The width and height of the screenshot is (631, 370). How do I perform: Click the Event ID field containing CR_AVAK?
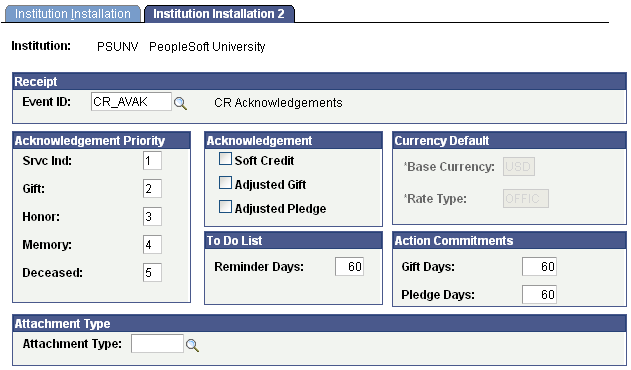pyautogui.click(x=131, y=102)
